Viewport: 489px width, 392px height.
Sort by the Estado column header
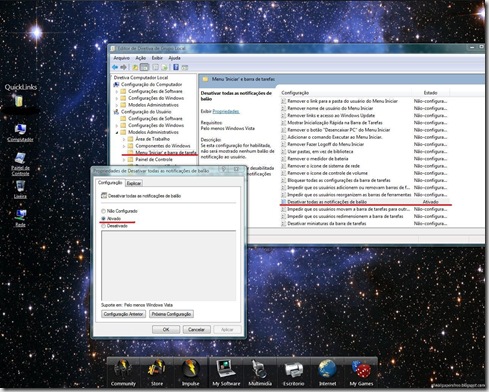click(x=431, y=93)
